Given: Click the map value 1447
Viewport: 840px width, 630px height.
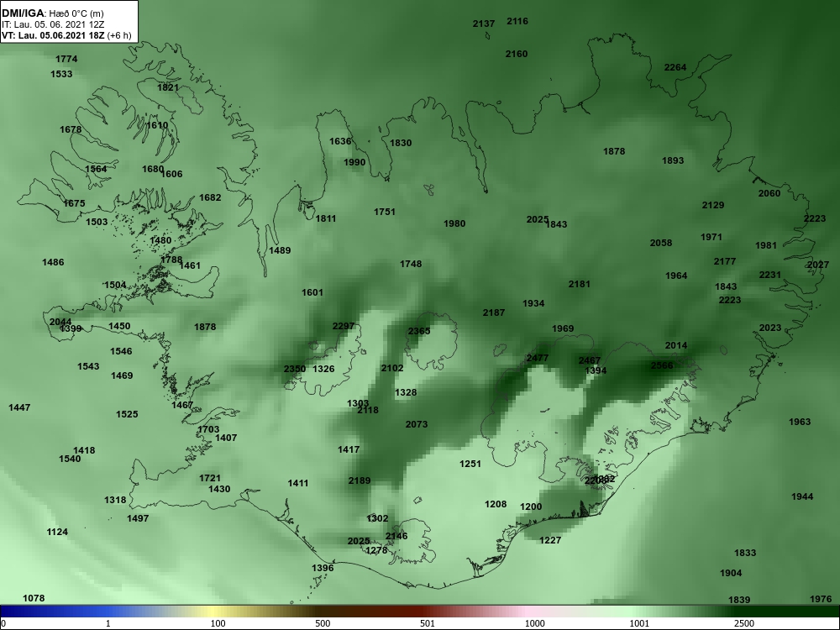Looking at the screenshot, I should 19,407.
